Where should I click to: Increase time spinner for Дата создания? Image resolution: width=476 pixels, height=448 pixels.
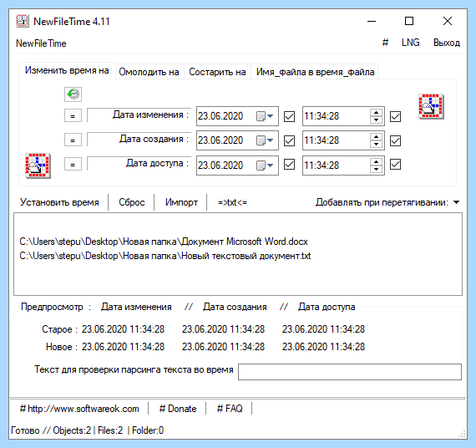pyautogui.click(x=376, y=137)
